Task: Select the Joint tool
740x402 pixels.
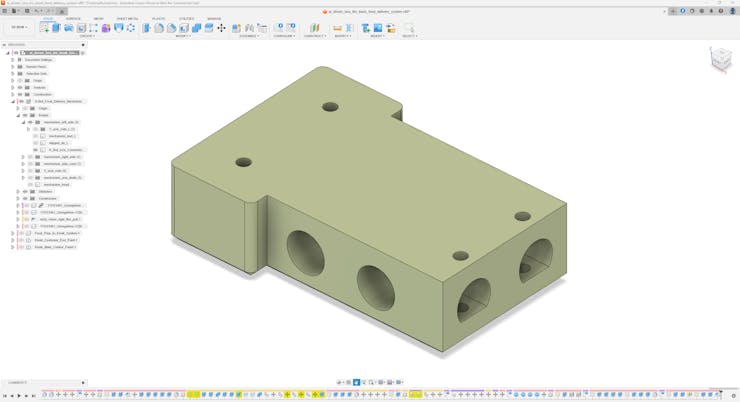Action: [249, 28]
